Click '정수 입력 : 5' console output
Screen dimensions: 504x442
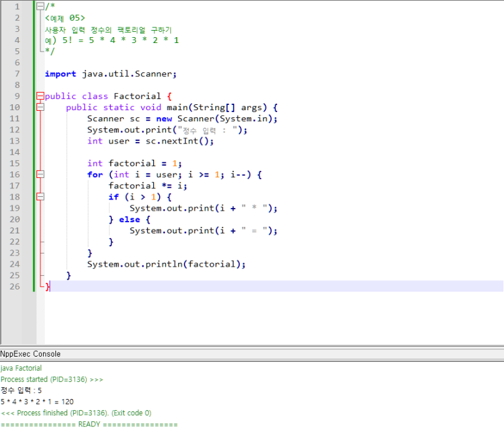22,390
